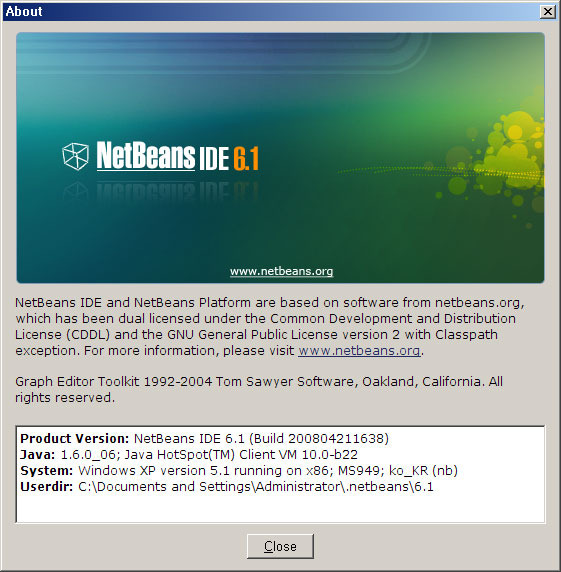The height and width of the screenshot is (572, 561).
Task: Click the Close button
Action: [x=280, y=546]
